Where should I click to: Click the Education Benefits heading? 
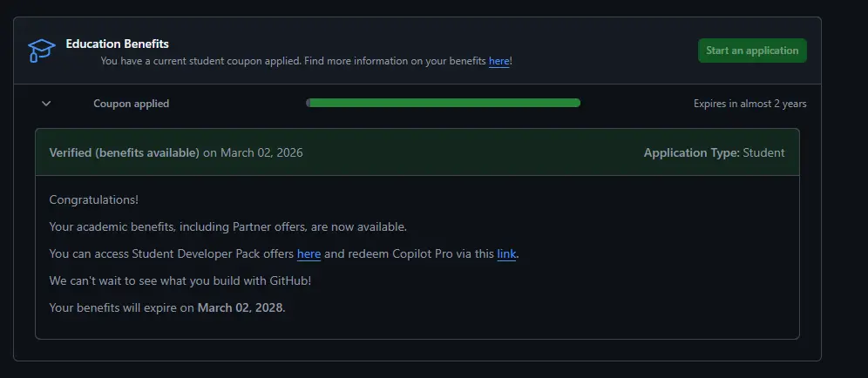(118, 44)
